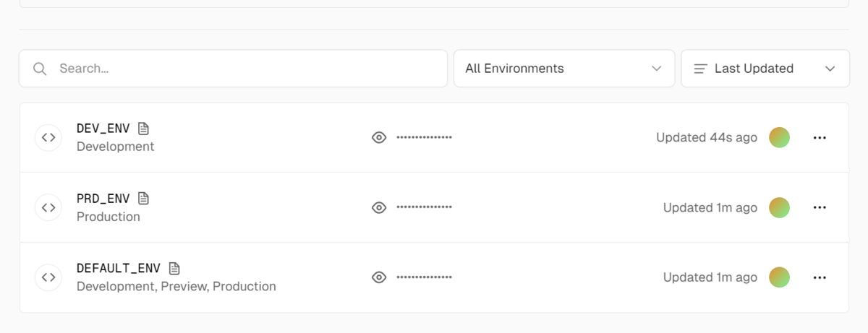Open the note icon next to PRD_ENV
The image size is (868, 333).
[143, 199]
